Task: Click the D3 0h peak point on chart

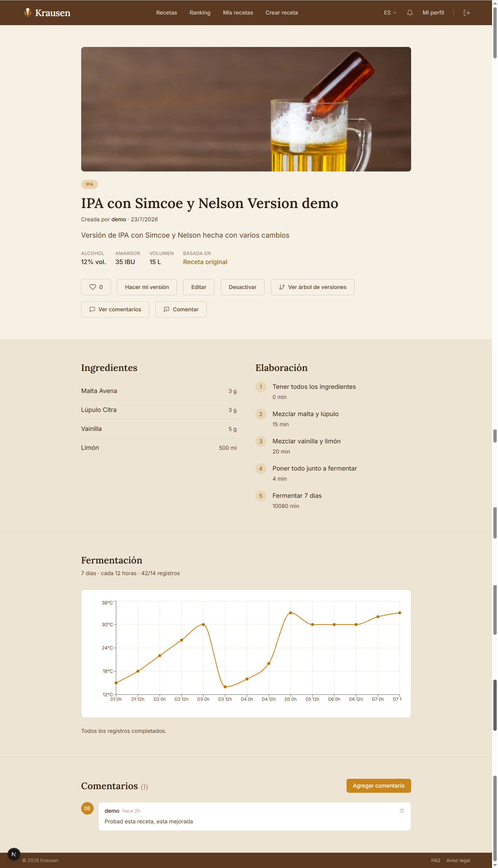Action: (203, 624)
